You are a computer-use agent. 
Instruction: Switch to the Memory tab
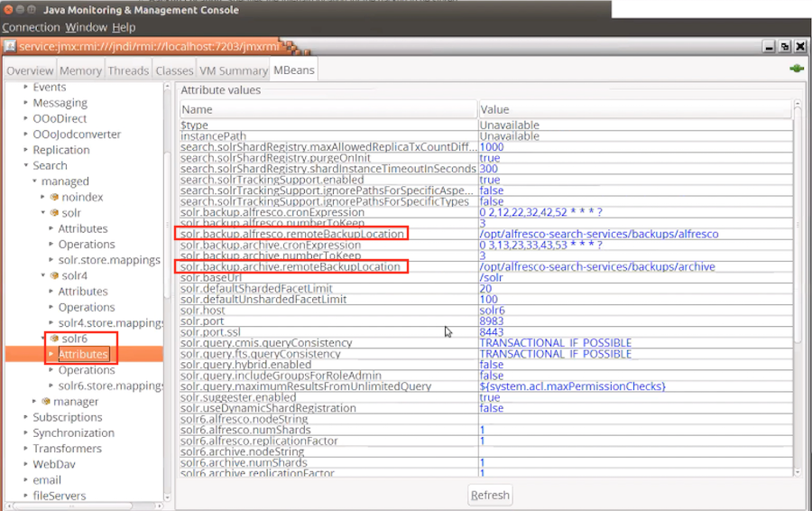80,70
